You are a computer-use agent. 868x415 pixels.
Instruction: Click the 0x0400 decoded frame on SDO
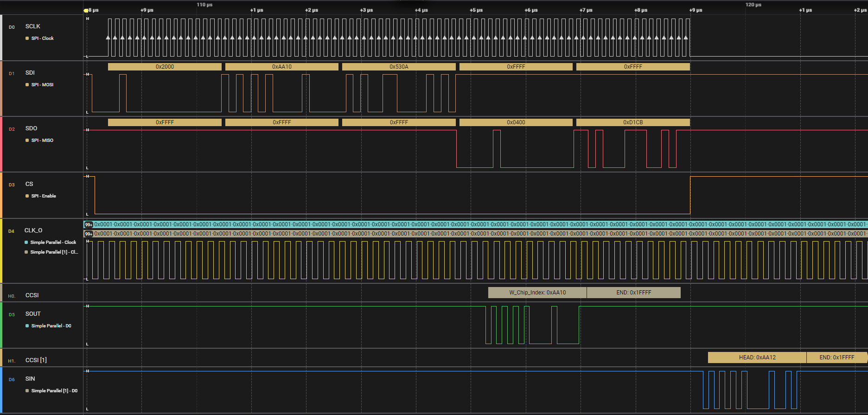tap(516, 122)
